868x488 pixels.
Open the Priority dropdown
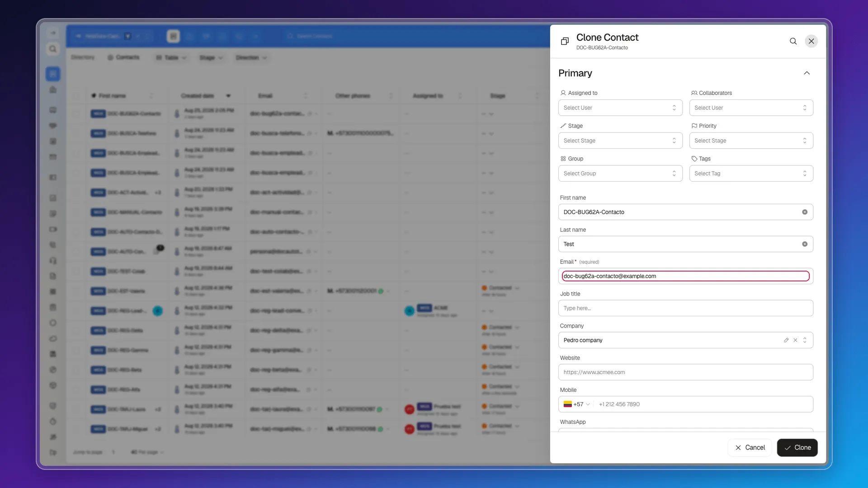751,141
